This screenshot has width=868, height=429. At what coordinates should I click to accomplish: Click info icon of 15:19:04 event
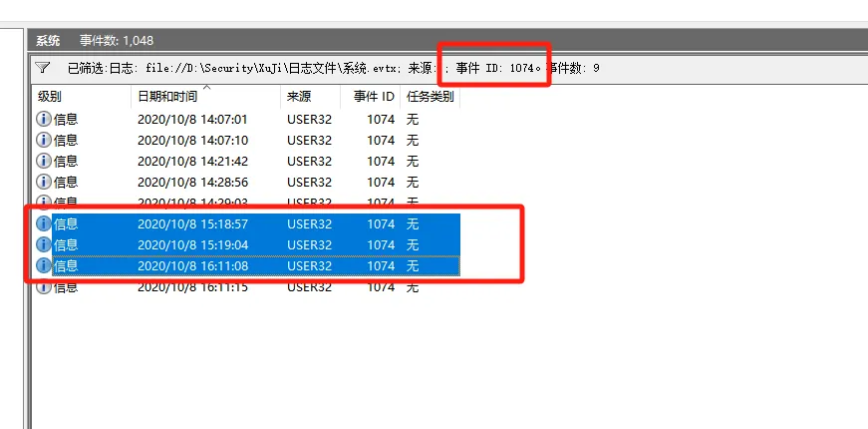click(x=43, y=245)
